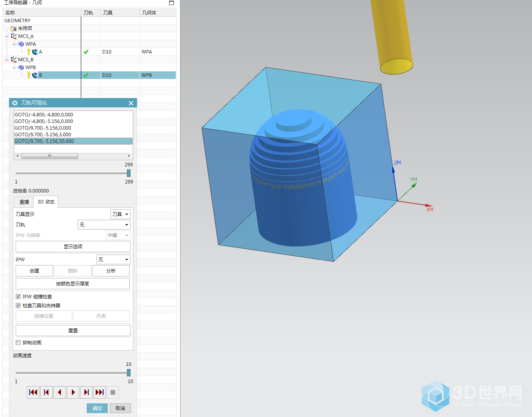
Task: Select the MCS_A coordinate system icon
Action: [14, 36]
